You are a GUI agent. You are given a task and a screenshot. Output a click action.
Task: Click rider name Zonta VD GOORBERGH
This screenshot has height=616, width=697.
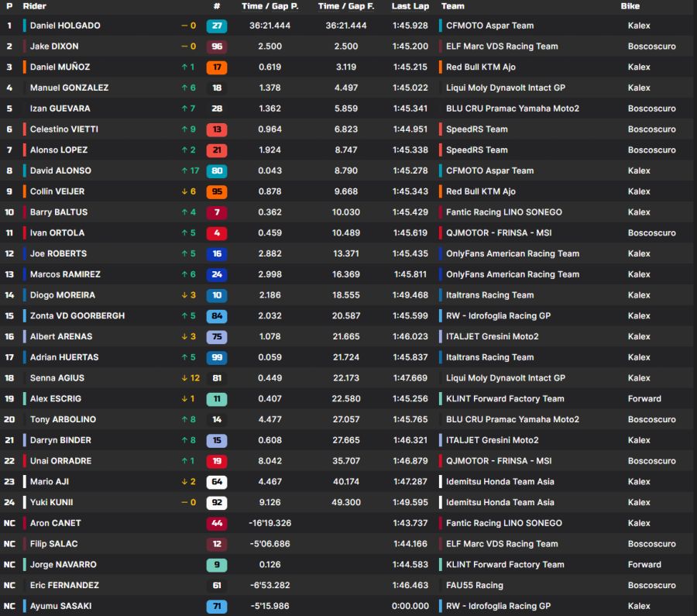(77, 316)
